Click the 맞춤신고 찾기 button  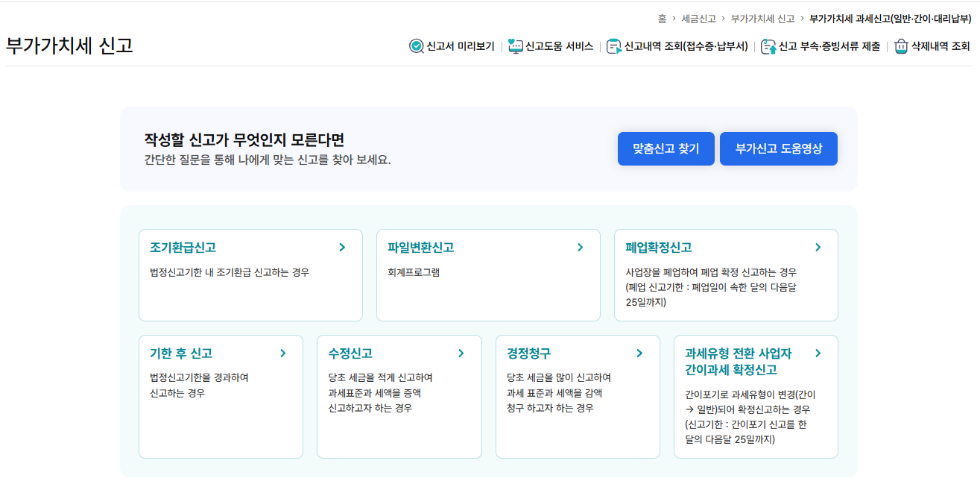pyautogui.click(x=666, y=148)
